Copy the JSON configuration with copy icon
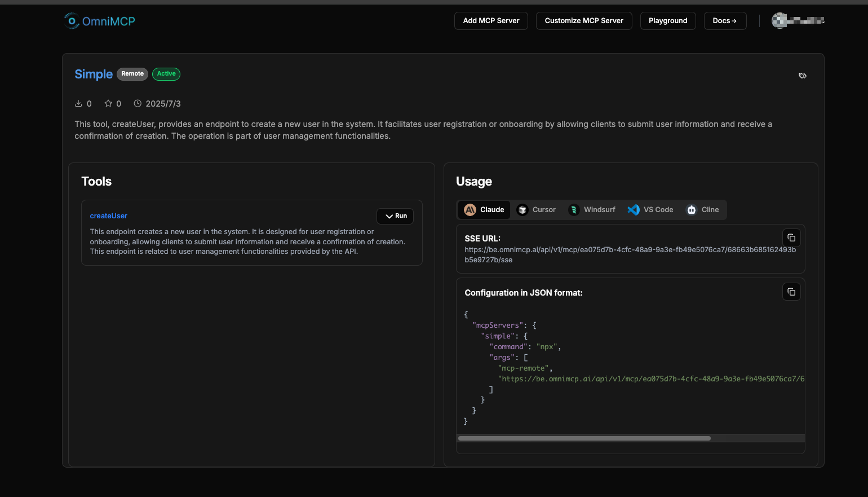868x497 pixels. (x=791, y=292)
